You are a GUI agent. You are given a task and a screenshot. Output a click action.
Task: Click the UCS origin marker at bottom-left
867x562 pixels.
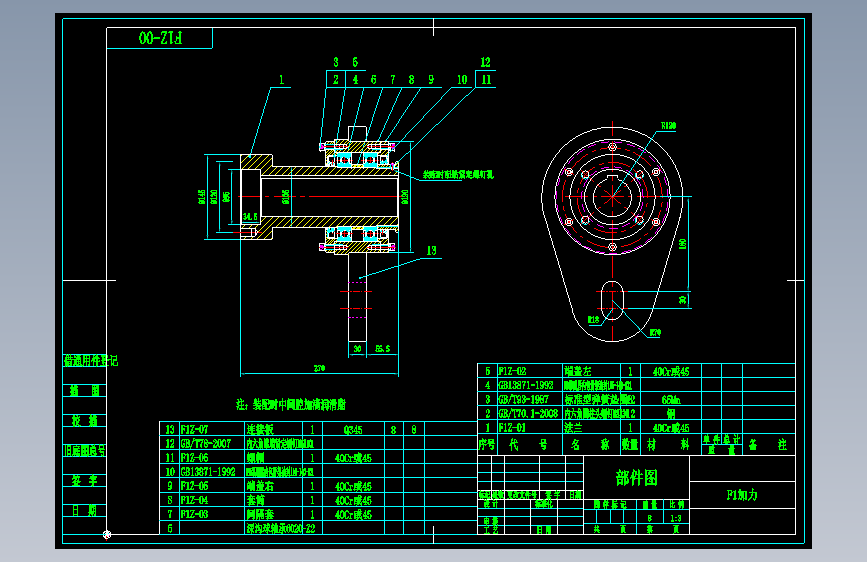click(x=107, y=534)
